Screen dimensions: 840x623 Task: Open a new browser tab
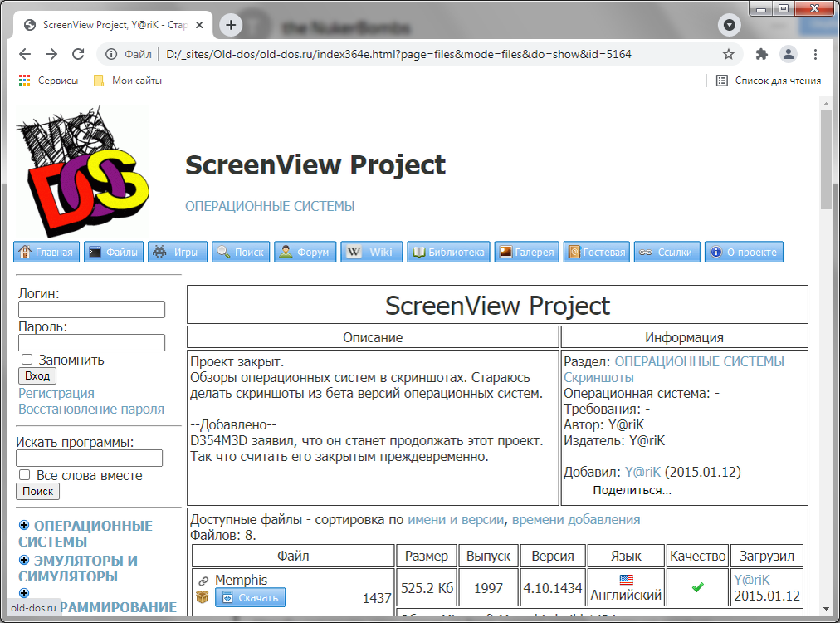tap(231, 25)
